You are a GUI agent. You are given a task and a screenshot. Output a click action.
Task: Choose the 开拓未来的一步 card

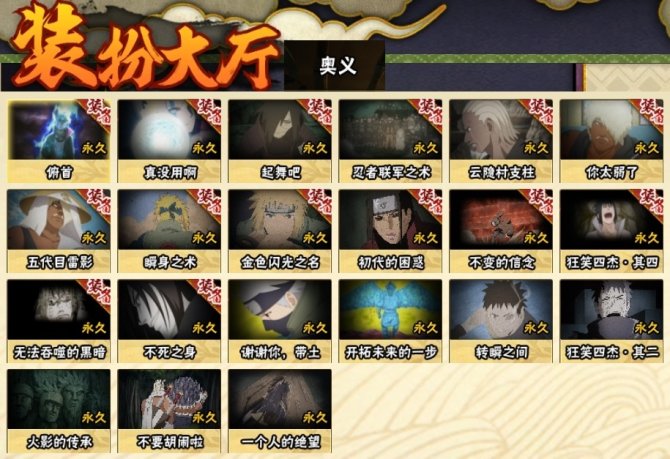tap(391, 321)
